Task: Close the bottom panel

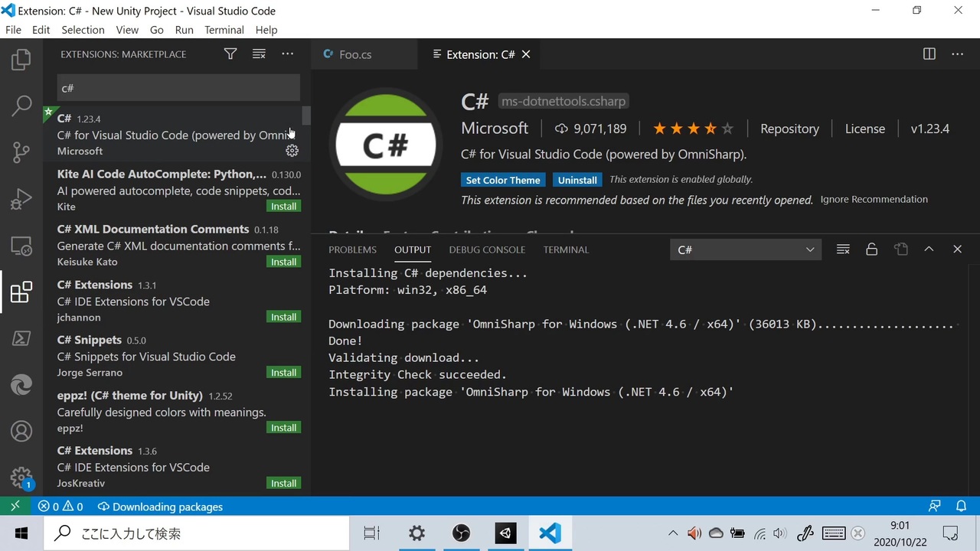Action: (x=957, y=249)
